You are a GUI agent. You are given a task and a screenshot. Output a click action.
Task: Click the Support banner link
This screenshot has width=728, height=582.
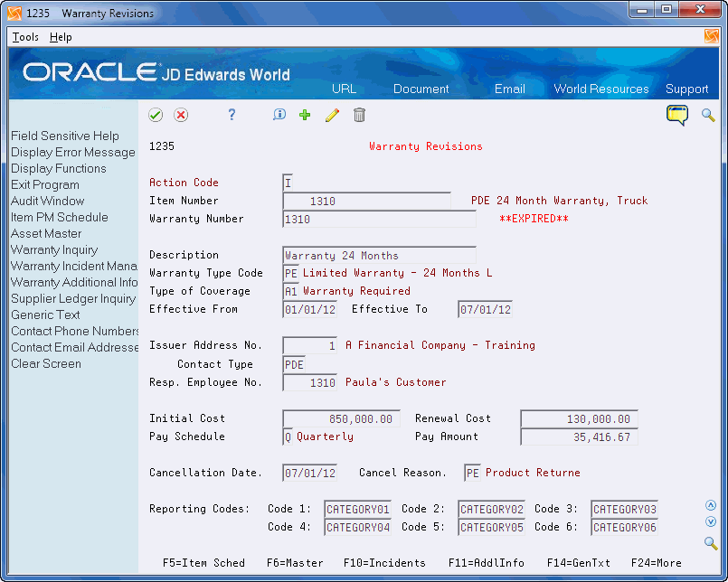pyautogui.click(x=687, y=89)
